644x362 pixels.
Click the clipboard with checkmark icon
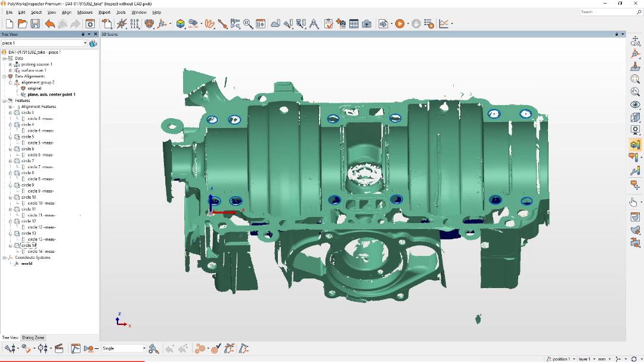click(328, 24)
